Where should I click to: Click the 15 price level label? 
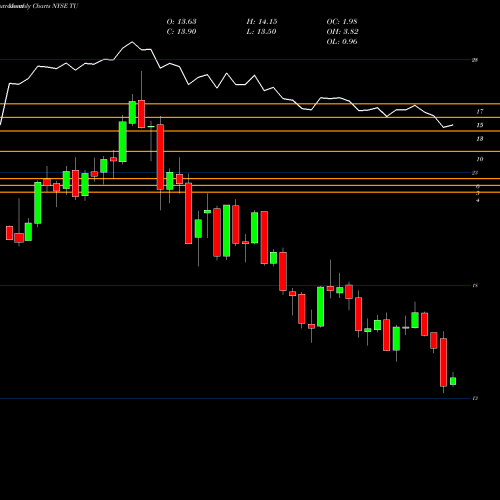tap(480, 125)
